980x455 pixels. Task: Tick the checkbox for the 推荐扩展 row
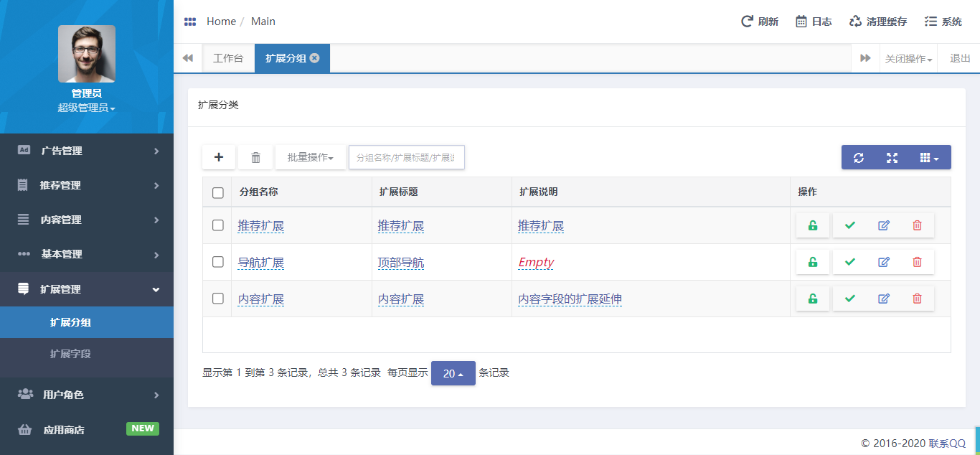(x=218, y=225)
